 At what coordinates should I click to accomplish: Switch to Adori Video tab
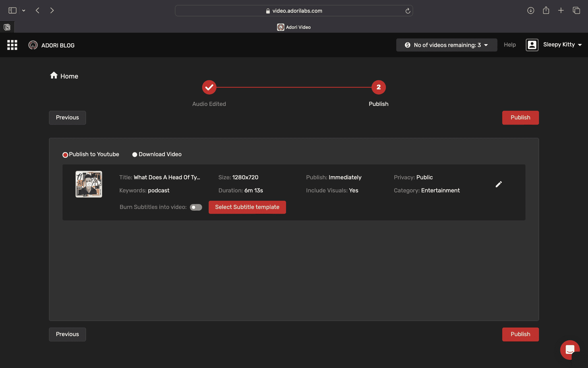coord(294,27)
